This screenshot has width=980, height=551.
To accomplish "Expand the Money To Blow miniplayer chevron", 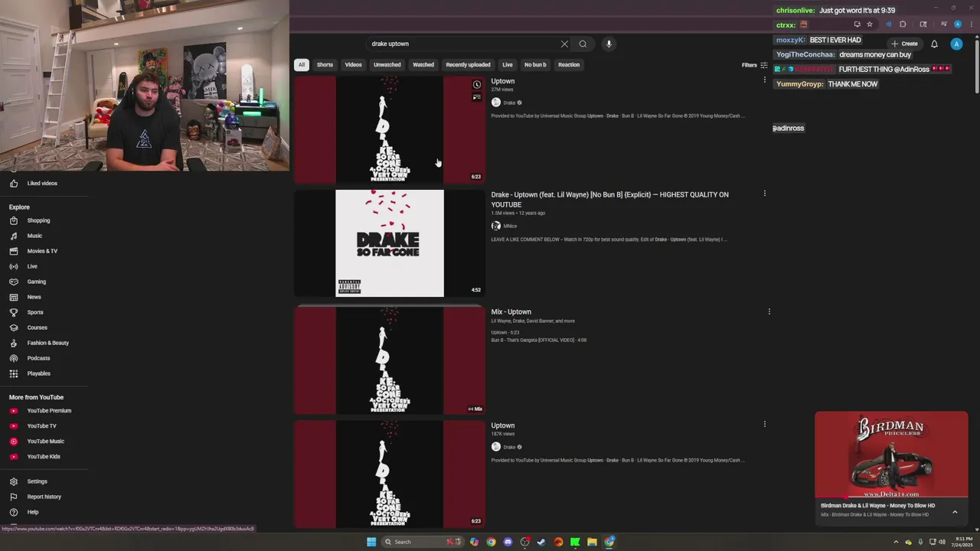I will (955, 511).
